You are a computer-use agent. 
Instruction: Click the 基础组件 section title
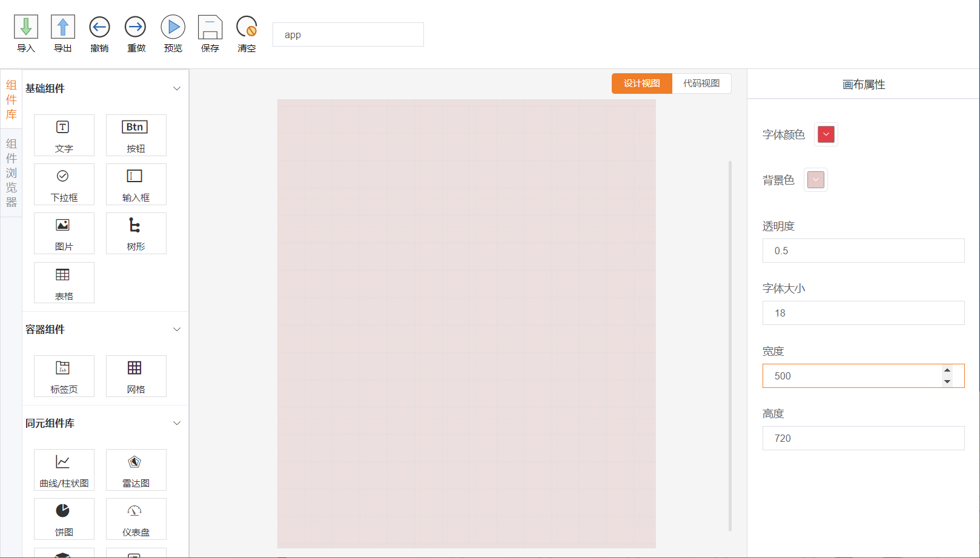45,88
